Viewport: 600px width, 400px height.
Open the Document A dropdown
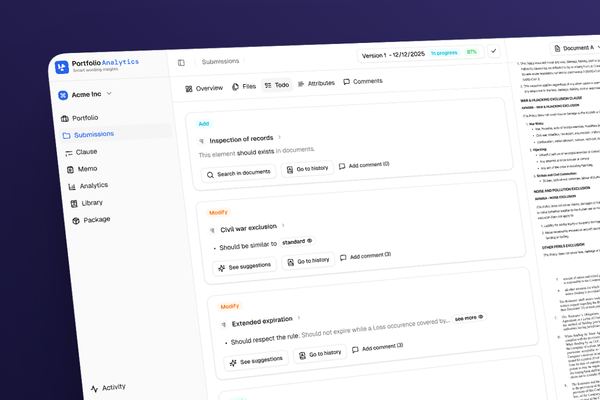tap(577, 48)
